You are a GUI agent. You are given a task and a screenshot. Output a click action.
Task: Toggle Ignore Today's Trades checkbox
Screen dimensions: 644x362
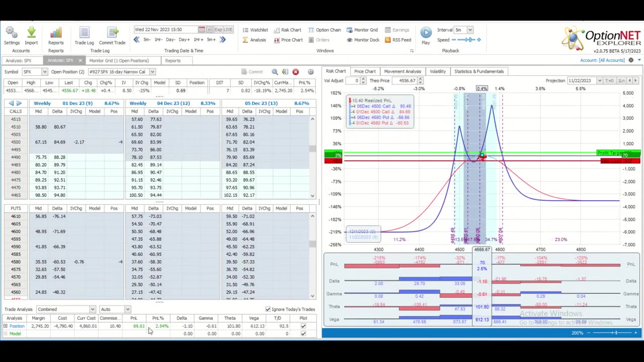268,309
